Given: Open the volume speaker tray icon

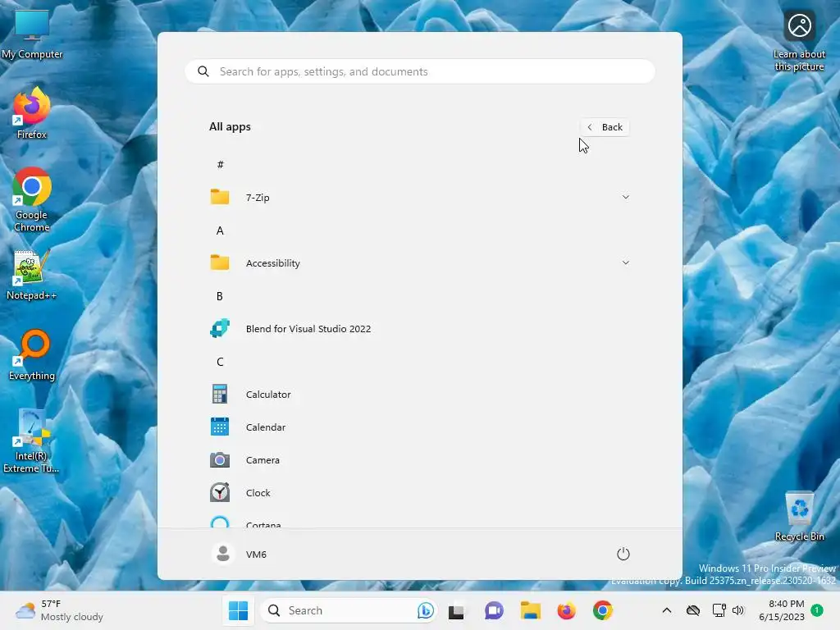Looking at the screenshot, I should (738, 610).
